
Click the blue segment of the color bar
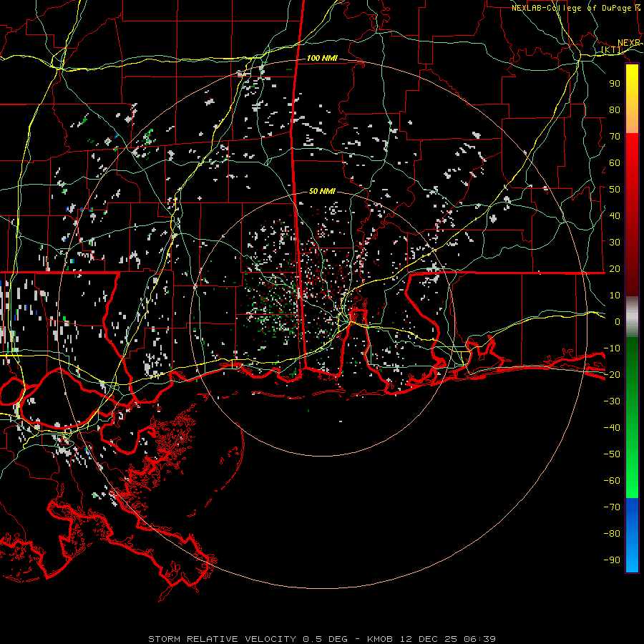[632, 535]
